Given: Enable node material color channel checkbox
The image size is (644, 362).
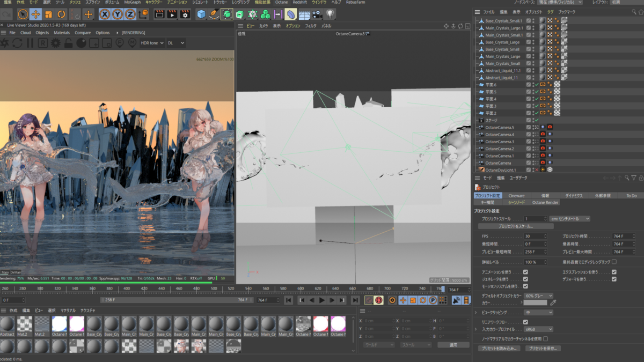Looking at the screenshot, I should click(x=545, y=339).
